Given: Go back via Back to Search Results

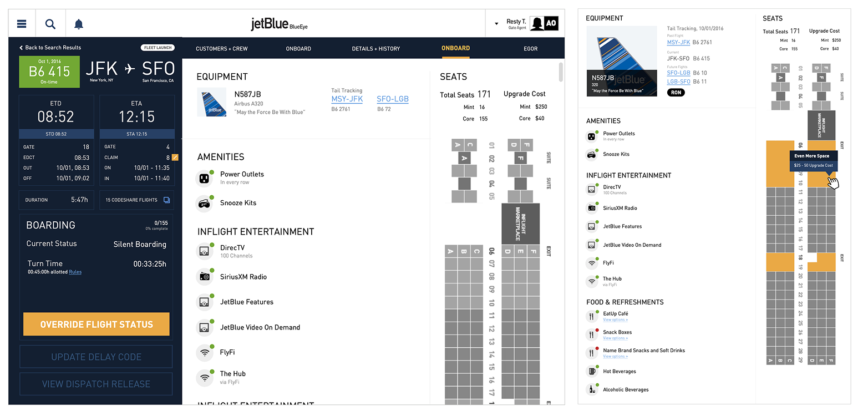Looking at the screenshot, I should [50, 48].
